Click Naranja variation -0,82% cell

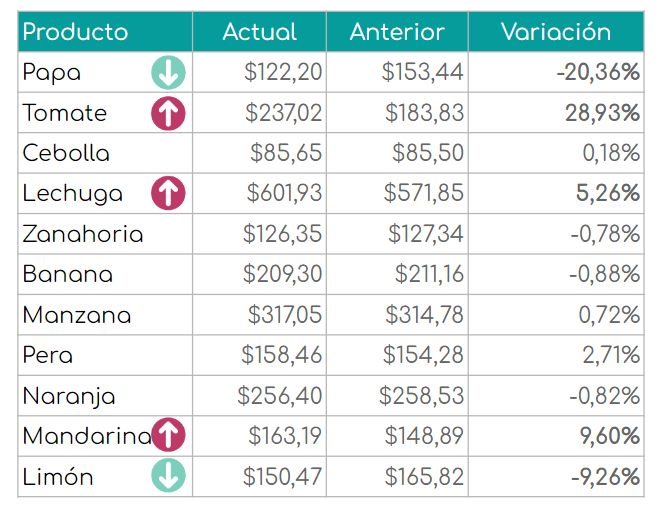tap(556, 396)
